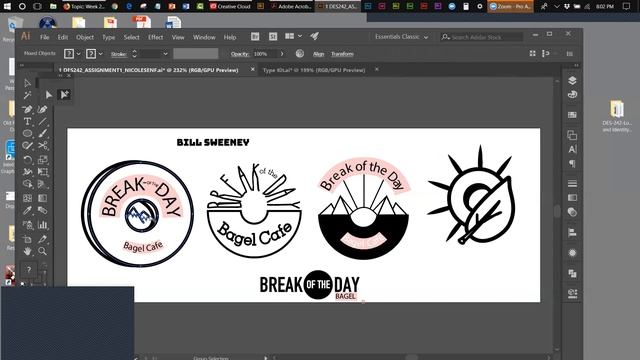Open the File menu
This screenshot has width=640, height=360.
(44, 37)
